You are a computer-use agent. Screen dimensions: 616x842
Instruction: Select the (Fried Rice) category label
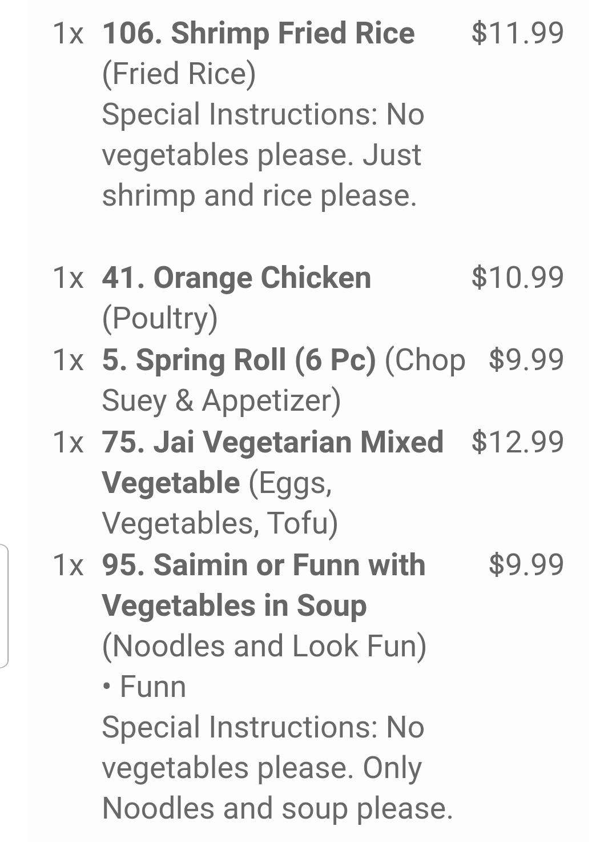pyautogui.click(x=179, y=74)
